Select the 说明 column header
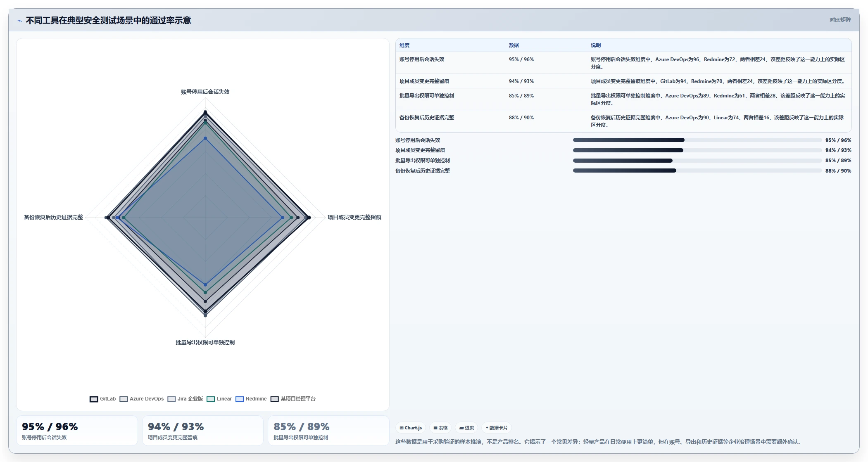Screen dimensions: 868x462 595,45
